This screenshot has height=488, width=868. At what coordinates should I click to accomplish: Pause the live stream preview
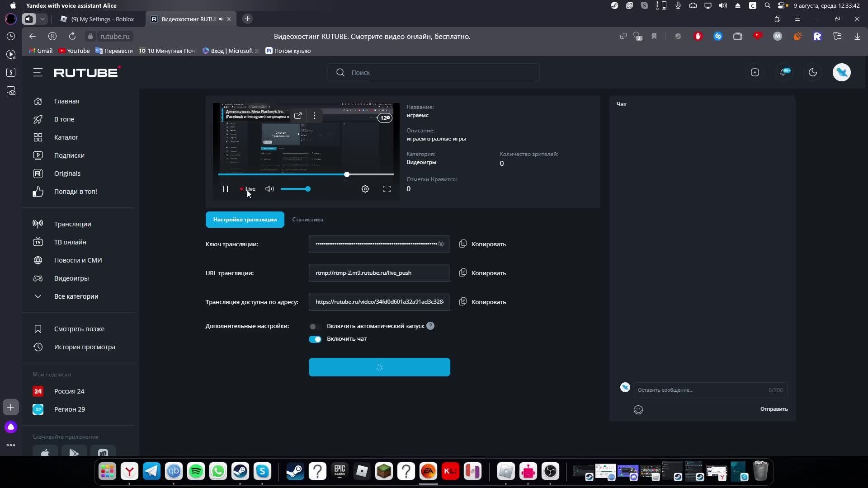click(225, 189)
